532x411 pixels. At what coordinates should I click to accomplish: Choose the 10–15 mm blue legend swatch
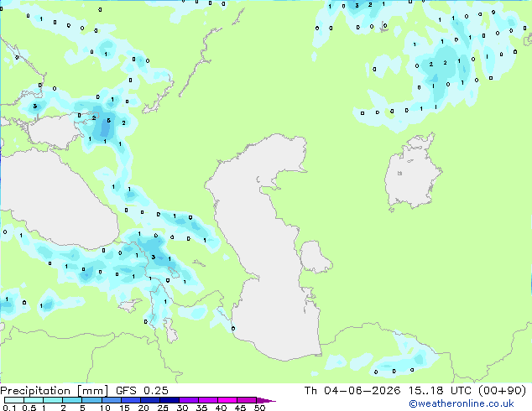pyautogui.click(x=112, y=400)
